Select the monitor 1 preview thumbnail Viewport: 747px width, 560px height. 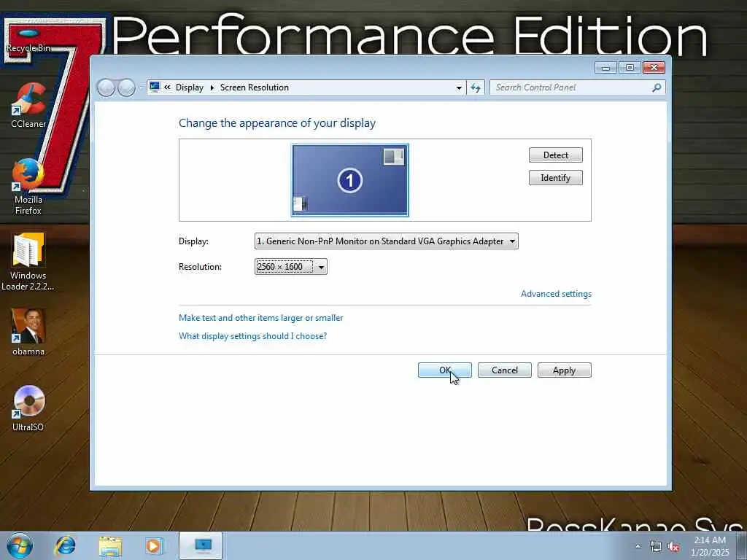tap(350, 180)
